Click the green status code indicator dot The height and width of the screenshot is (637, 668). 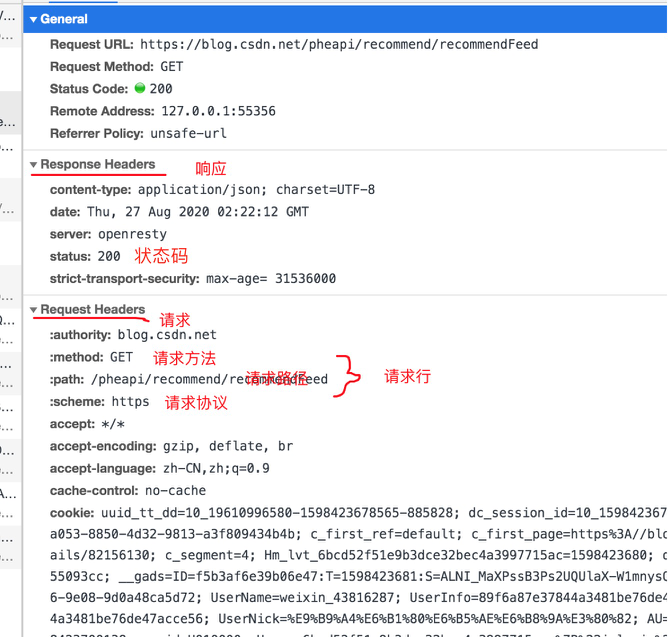tap(140, 88)
